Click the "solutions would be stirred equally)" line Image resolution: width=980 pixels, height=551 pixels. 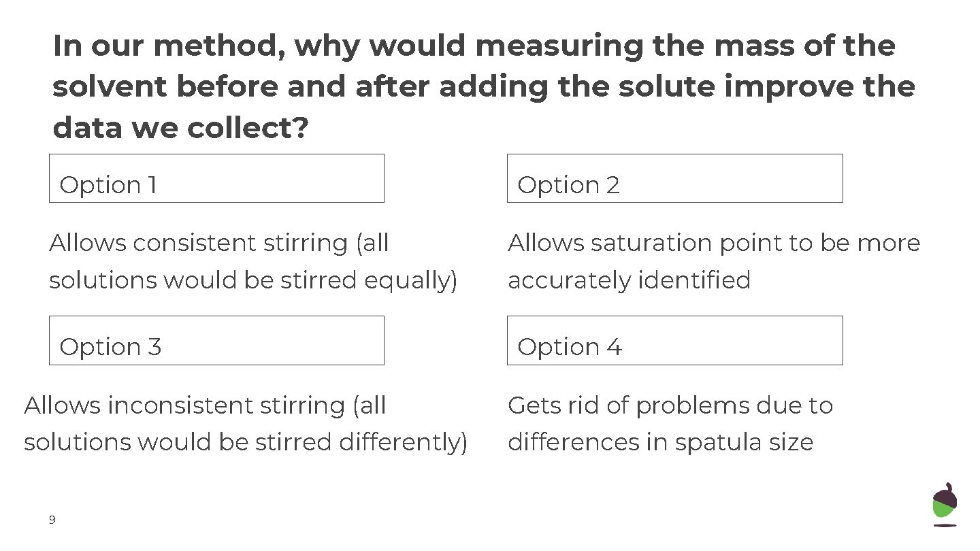pos(253,280)
